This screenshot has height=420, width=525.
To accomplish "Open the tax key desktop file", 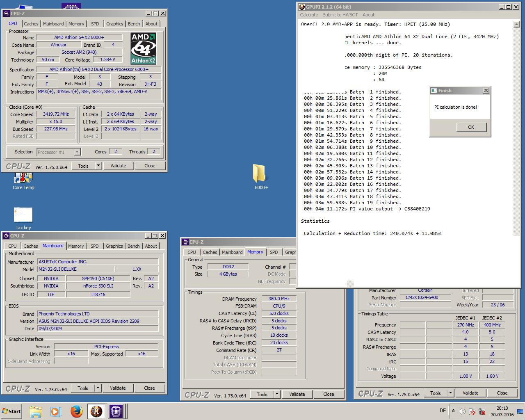I will pyautogui.click(x=23, y=218).
